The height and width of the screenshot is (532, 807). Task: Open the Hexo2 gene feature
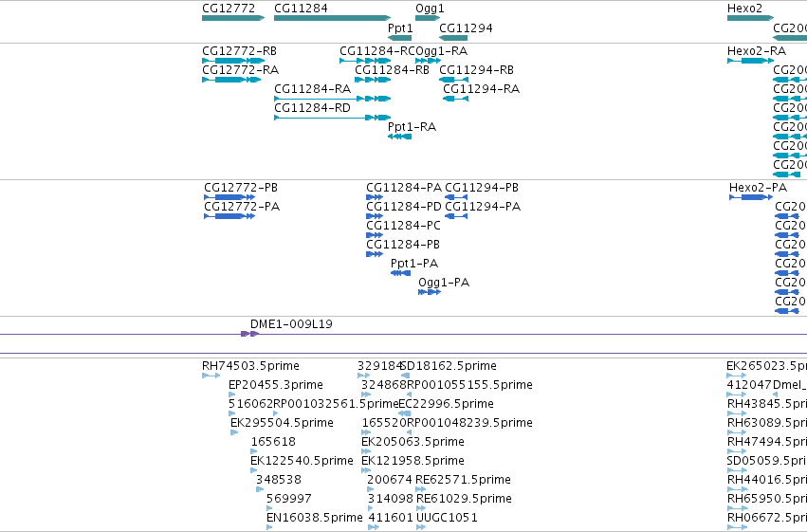point(750,18)
